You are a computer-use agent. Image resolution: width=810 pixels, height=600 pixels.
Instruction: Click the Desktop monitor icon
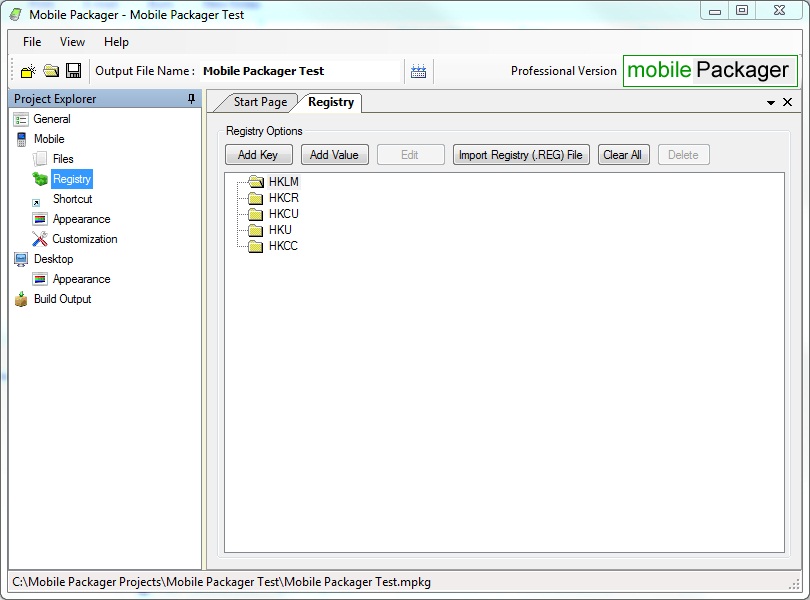(x=21, y=259)
